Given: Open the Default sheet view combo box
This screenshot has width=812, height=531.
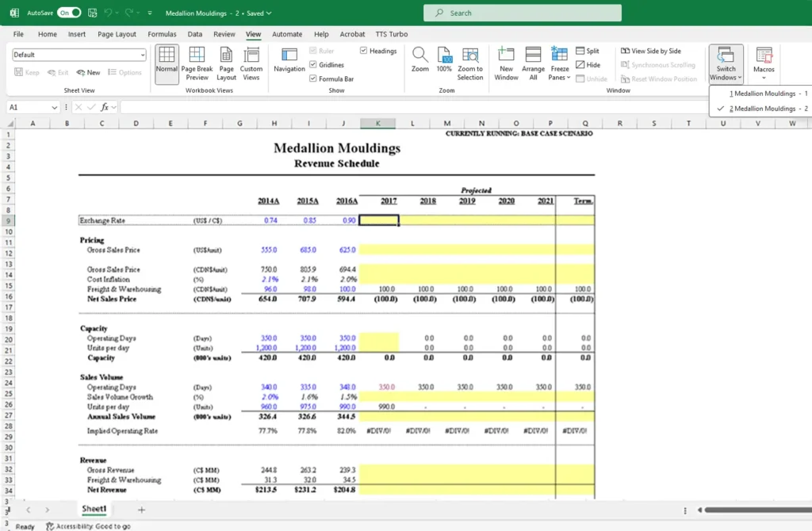Looking at the screenshot, I should pyautogui.click(x=79, y=55).
